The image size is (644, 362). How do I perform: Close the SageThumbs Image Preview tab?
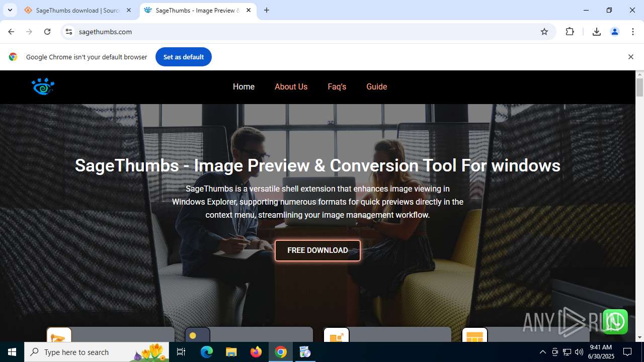coord(249,10)
